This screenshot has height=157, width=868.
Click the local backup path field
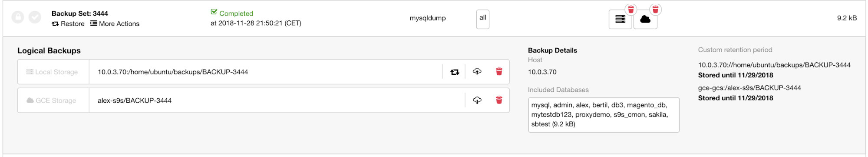pos(266,72)
